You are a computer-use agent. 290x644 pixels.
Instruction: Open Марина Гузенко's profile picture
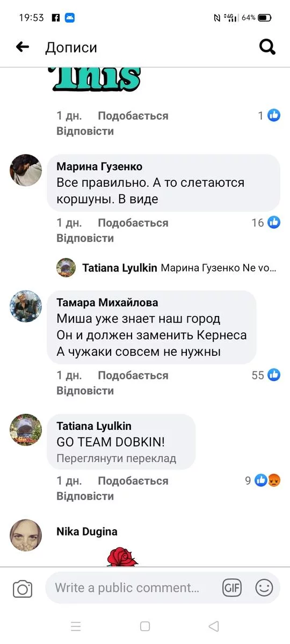pyautogui.click(x=26, y=170)
